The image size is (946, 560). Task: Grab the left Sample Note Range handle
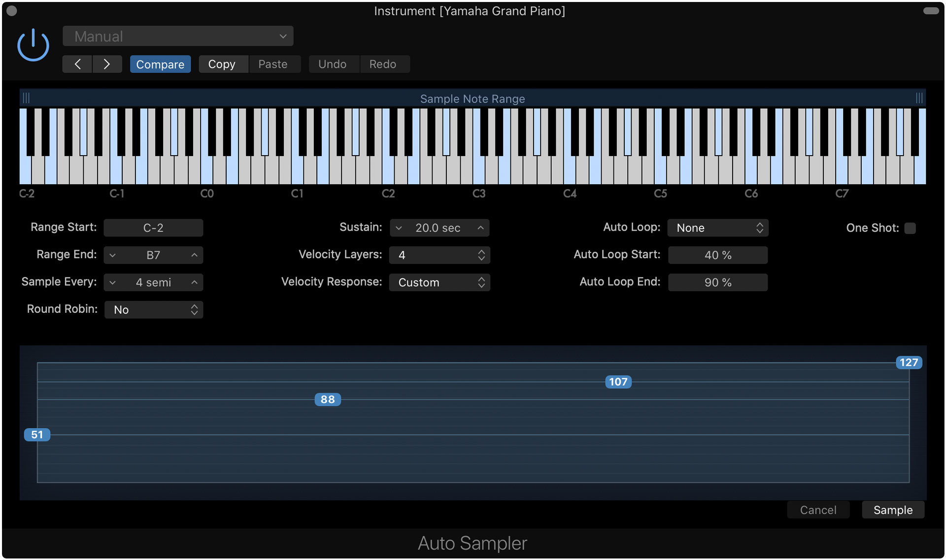coord(26,98)
